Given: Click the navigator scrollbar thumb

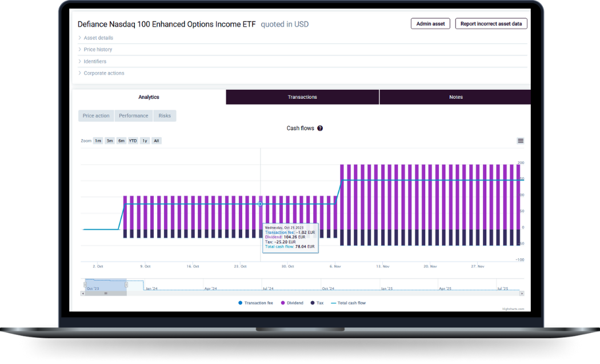Looking at the screenshot, I should pos(106,294).
